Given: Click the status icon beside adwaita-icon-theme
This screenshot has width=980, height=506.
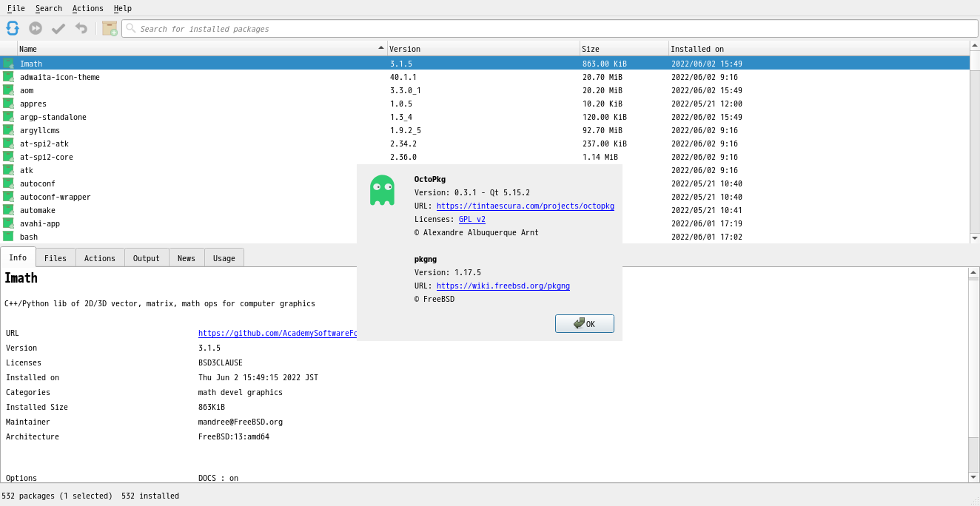Looking at the screenshot, I should (8, 77).
